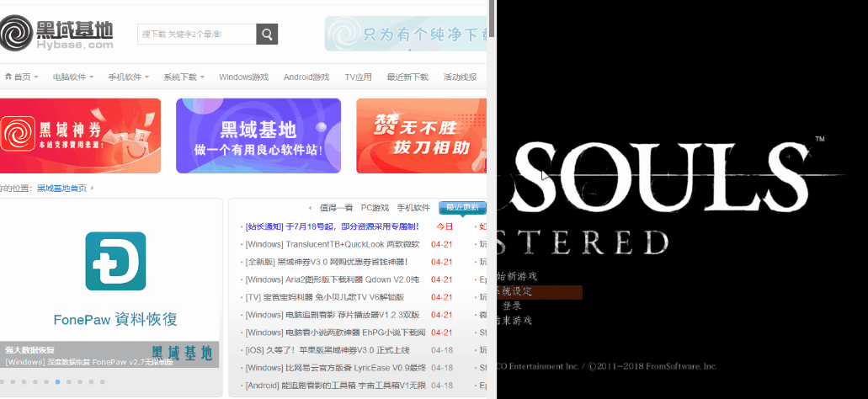Open the LyricEase V0.9 article link
Viewport: 868px width, 399px height.
(x=335, y=368)
